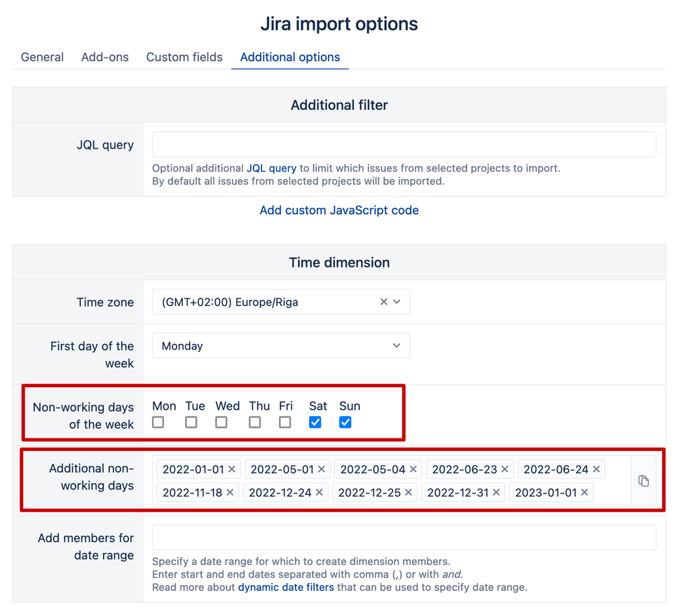Select the Additional options tab

[290, 57]
